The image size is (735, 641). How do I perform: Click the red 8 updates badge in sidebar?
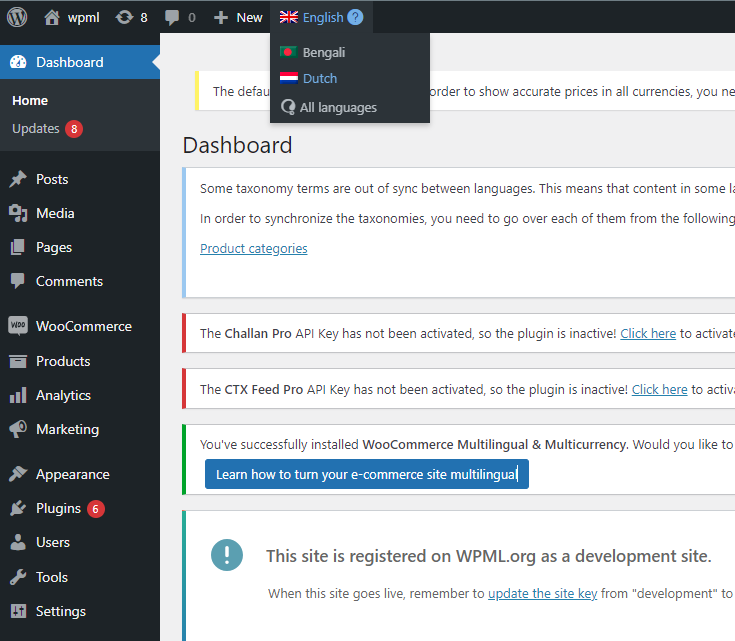pos(74,129)
